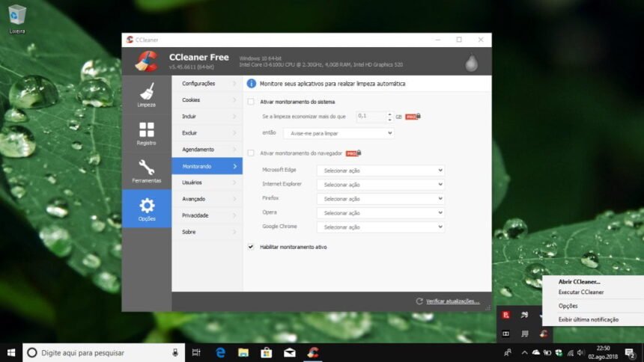
Task: Click PRO lock badge beside navegador monitoring
Action: click(353, 153)
